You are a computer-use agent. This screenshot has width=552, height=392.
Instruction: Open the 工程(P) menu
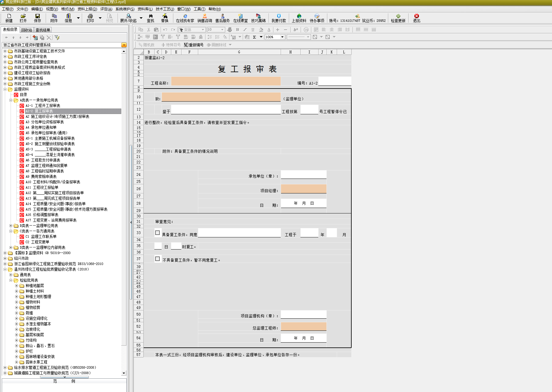(7, 9)
